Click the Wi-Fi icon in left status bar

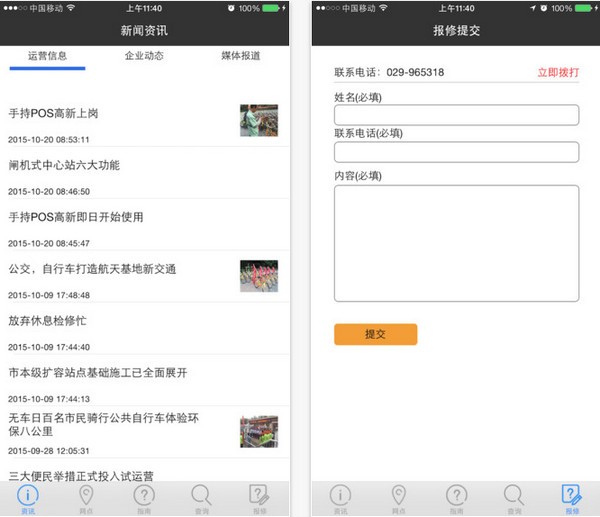click(71, 8)
